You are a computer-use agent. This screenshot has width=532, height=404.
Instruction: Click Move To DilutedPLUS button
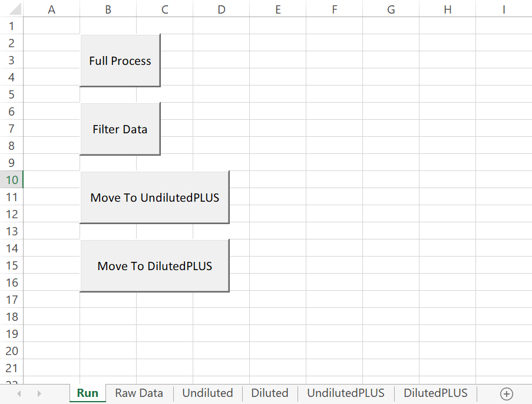click(155, 266)
